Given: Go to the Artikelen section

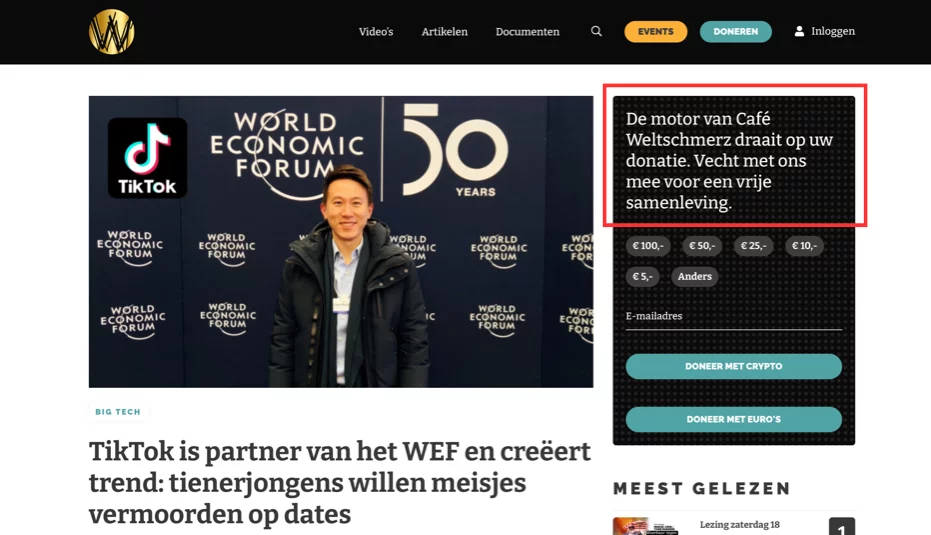Looking at the screenshot, I should pos(445,31).
